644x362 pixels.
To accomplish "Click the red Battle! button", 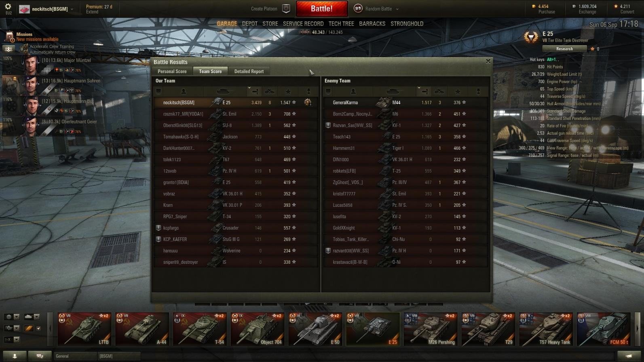I will pos(322,8).
